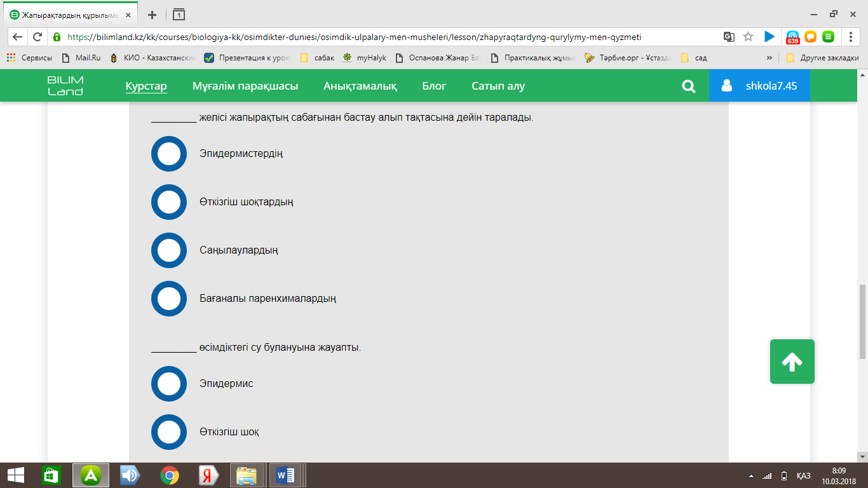
Task: Click the battery tray icon
Action: (x=784, y=476)
